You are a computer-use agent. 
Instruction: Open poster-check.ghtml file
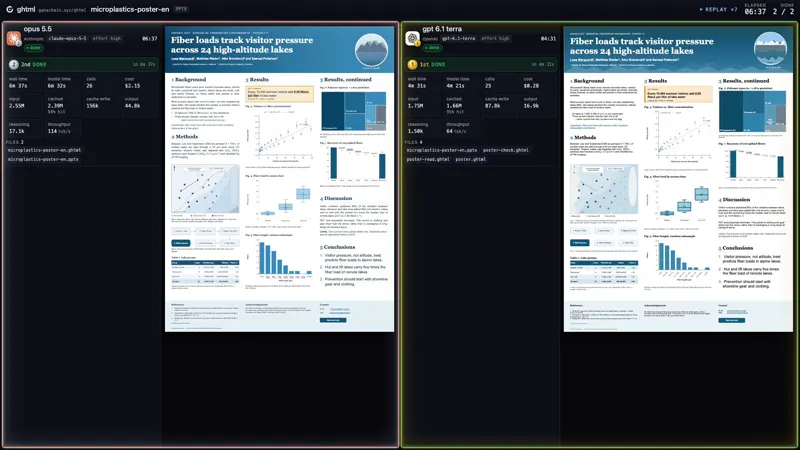click(506, 151)
